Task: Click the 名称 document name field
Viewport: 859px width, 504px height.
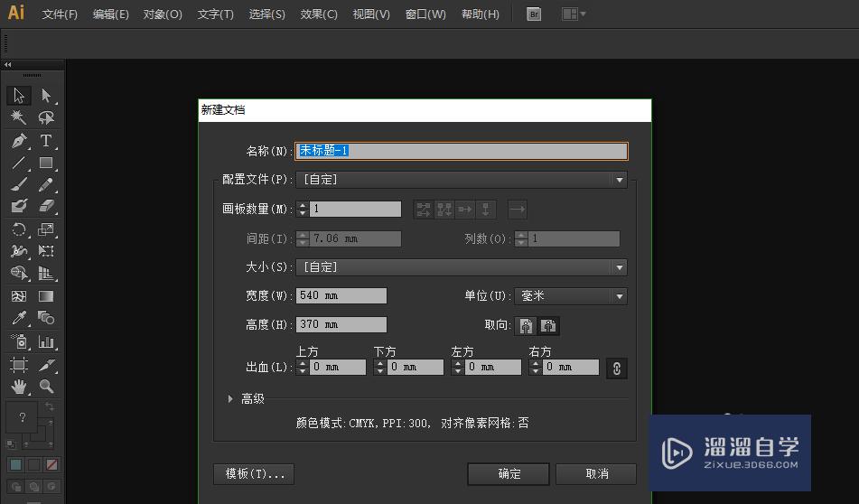Action: pyautogui.click(x=462, y=151)
